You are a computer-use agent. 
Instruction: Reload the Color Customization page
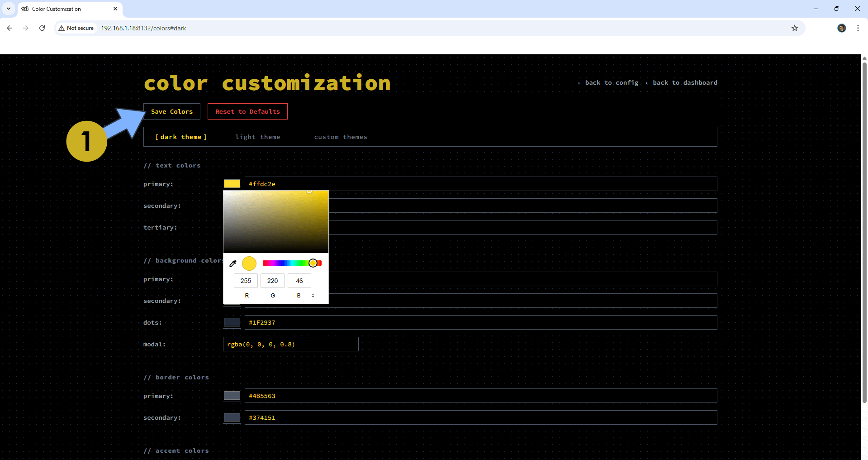(42, 28)
